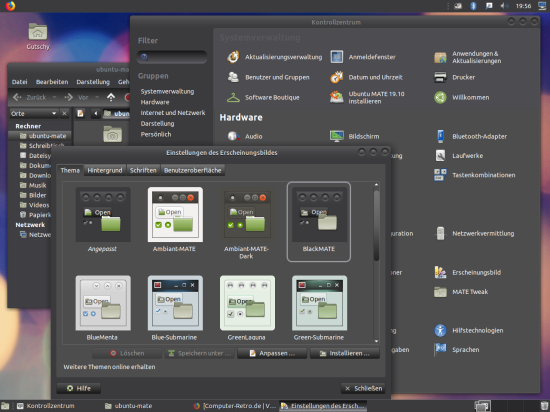This screenshot has width=550, height=412.
Task: Click Firefox icon in top panel
Action: (x=10, y=6)
